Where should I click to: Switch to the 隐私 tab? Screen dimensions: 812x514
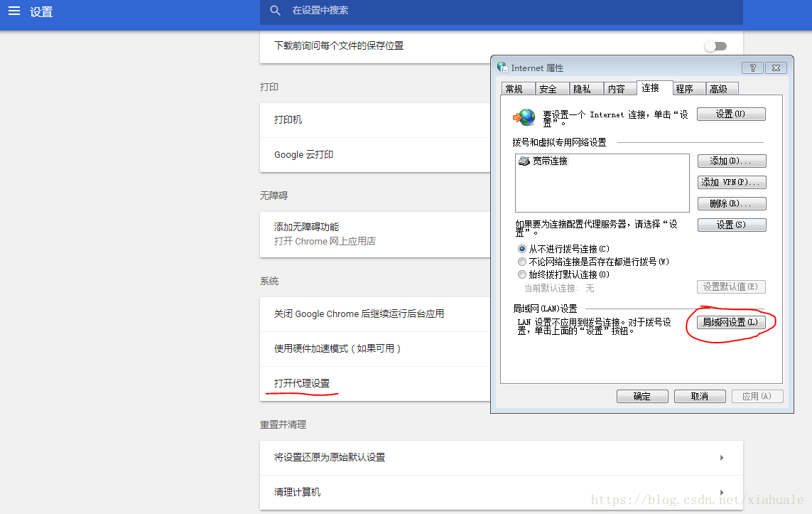tap(586, 89)
